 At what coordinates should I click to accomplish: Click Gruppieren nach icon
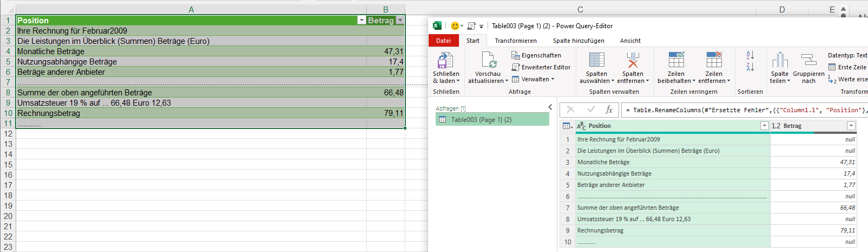[808, 60]
